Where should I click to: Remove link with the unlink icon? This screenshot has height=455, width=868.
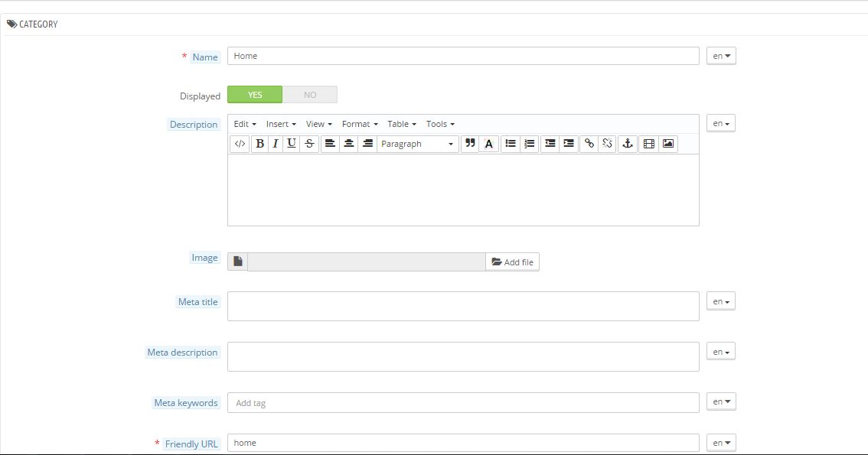pos(607,144)
